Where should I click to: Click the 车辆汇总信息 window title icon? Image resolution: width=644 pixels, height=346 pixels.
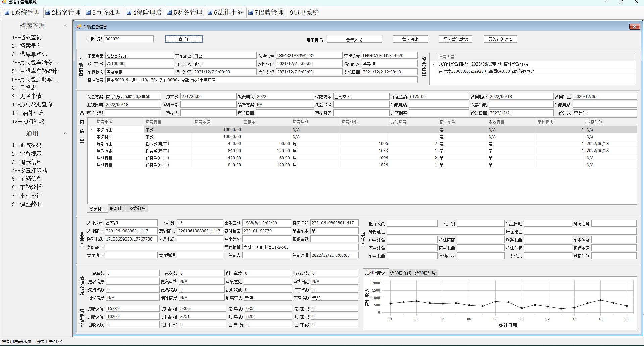(x=79, y=27)
